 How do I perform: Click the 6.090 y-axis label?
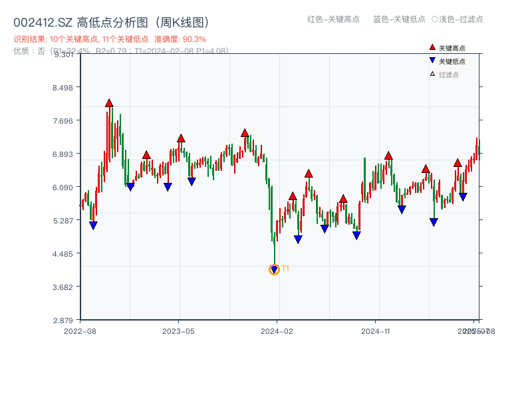pyautogui.click(x=63, y=188)
